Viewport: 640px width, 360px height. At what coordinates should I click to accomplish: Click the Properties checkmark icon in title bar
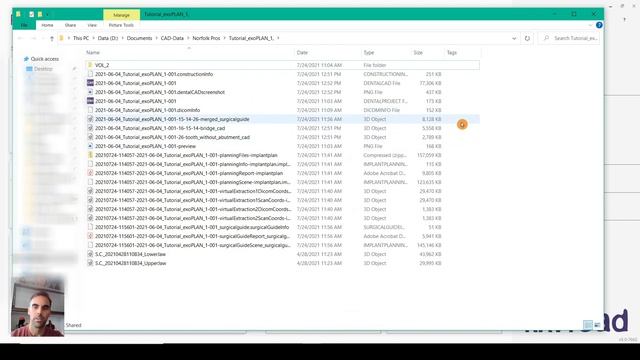click(31, 14)
